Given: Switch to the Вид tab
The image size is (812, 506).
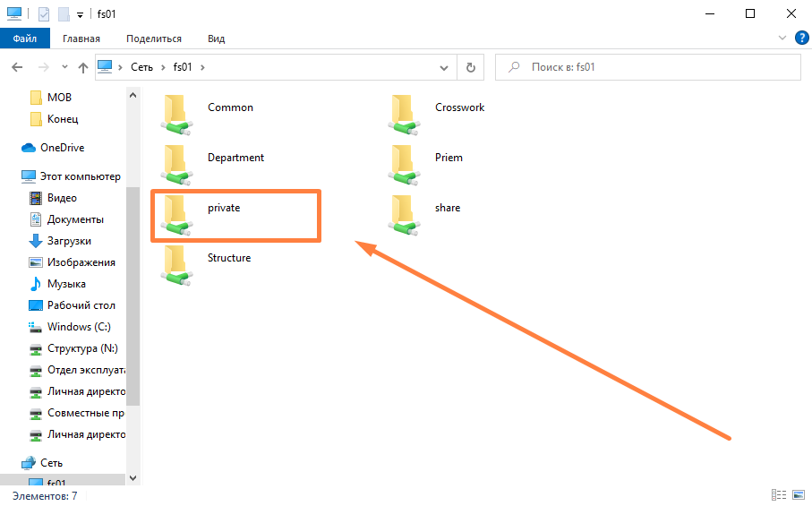Looking at the screenshot, I should pos(216,39).
